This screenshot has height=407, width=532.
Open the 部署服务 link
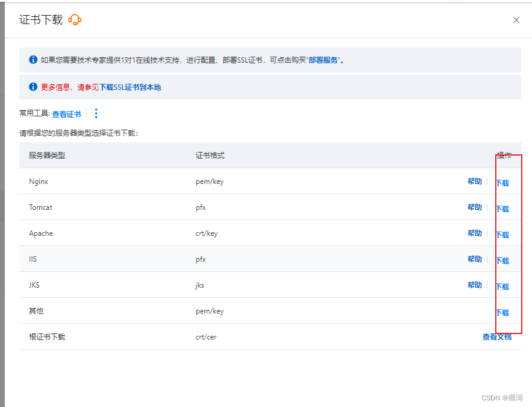tap(323, 60)
